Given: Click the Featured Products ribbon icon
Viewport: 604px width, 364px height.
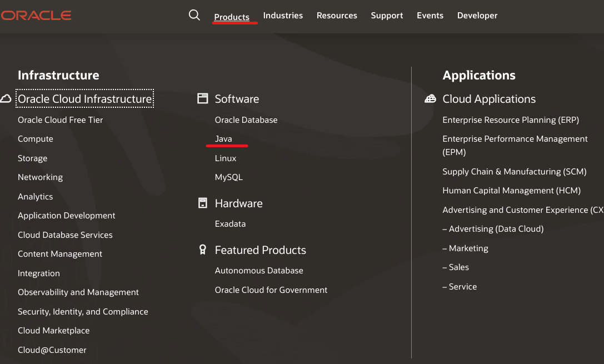Looking at the screenshot, I should [x=203, y=250].
